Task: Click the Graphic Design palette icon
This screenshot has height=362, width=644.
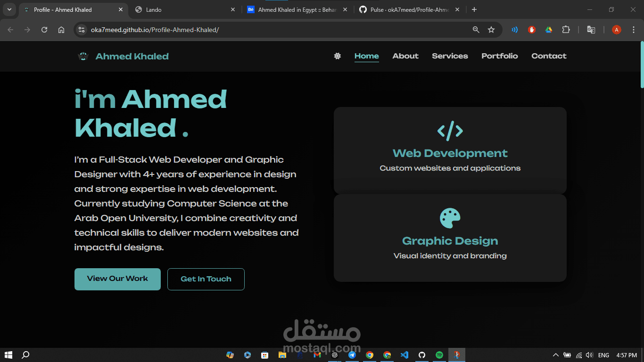Action: pyautogui.click(x=450, y=218)
